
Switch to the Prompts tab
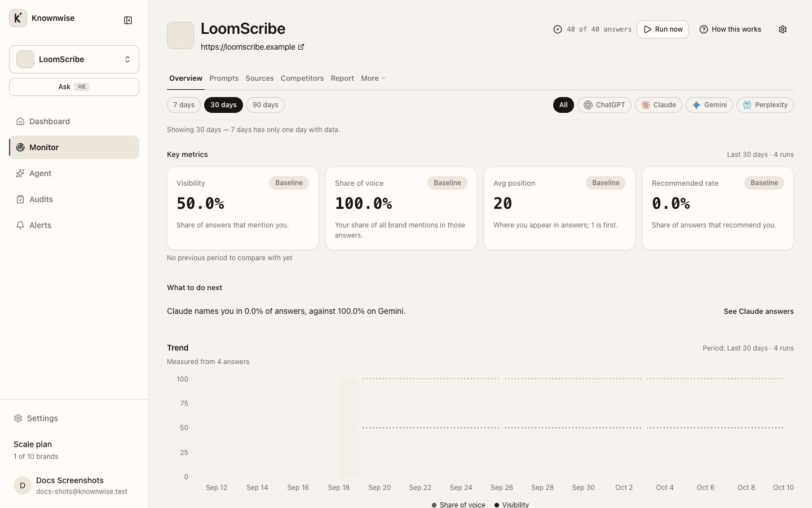point(224,78)
